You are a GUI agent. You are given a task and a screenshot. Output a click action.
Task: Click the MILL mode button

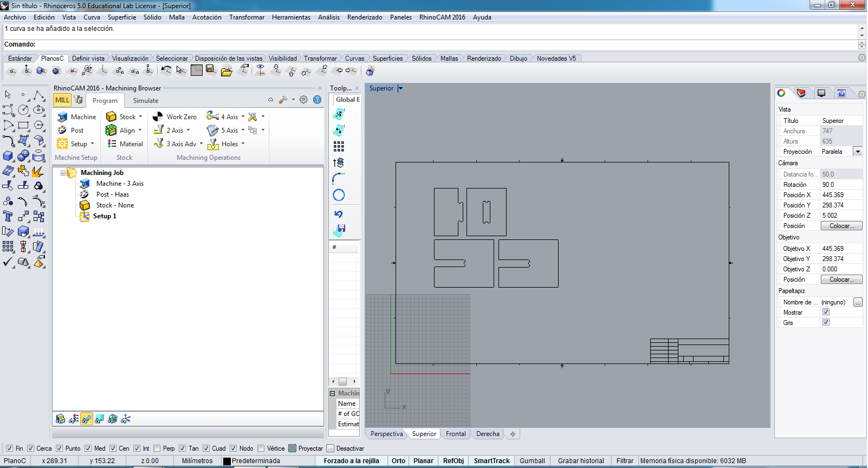[x=62, y=100]
